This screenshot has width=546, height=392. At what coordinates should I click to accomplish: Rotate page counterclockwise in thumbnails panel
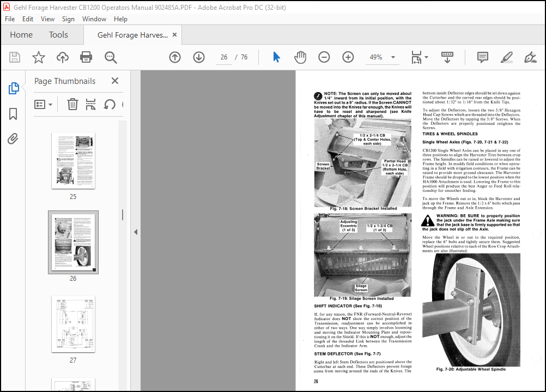[110, 104]
